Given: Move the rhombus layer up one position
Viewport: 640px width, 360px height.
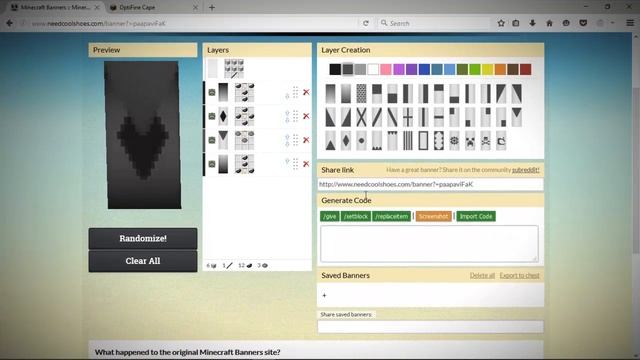Looking at the screenshot, I should coord(287,113).
